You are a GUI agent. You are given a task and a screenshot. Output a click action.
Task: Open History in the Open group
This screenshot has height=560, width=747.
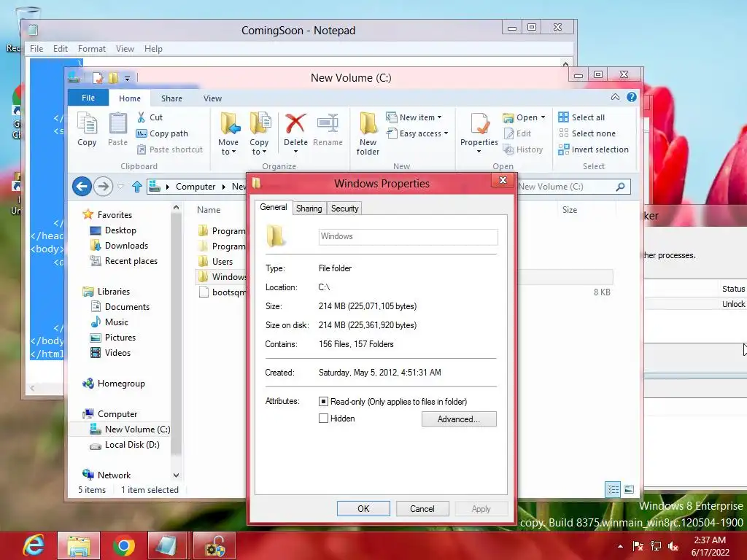523,149
